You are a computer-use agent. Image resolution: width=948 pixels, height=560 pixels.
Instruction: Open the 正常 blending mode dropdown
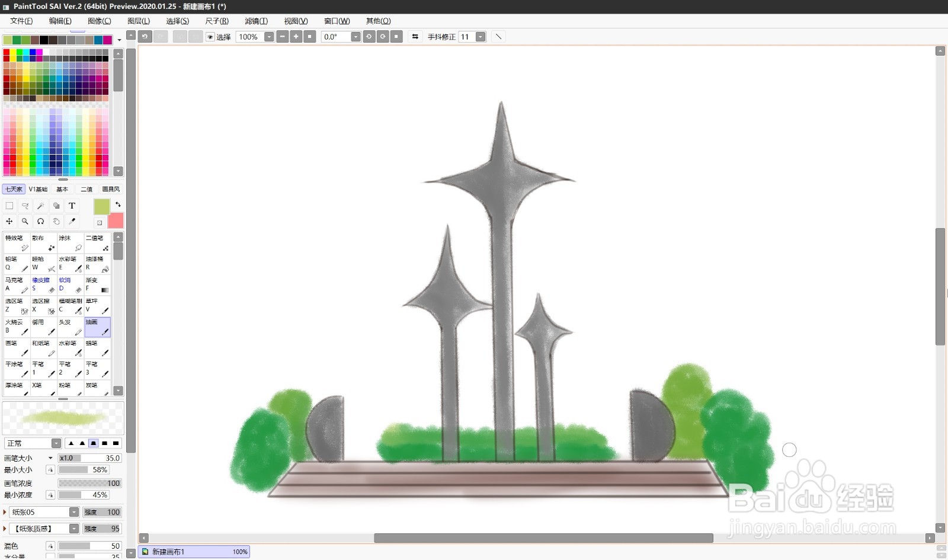point(56,443)
